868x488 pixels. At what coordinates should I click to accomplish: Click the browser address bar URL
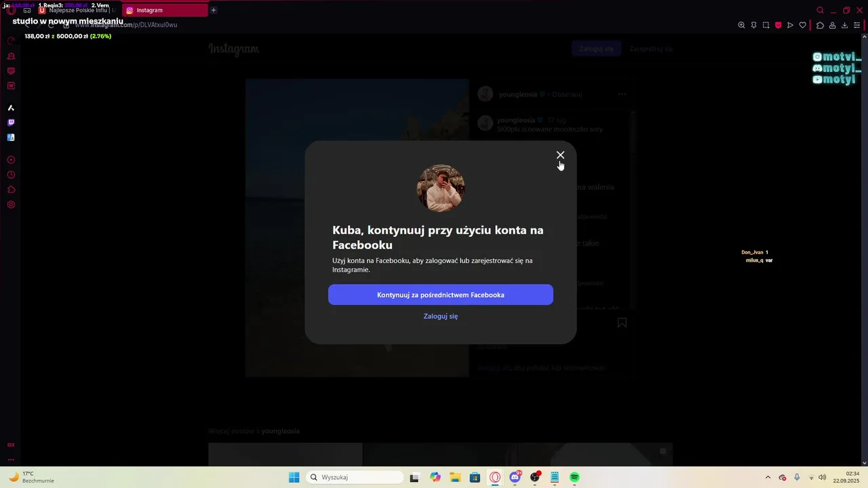click(125, 25)
